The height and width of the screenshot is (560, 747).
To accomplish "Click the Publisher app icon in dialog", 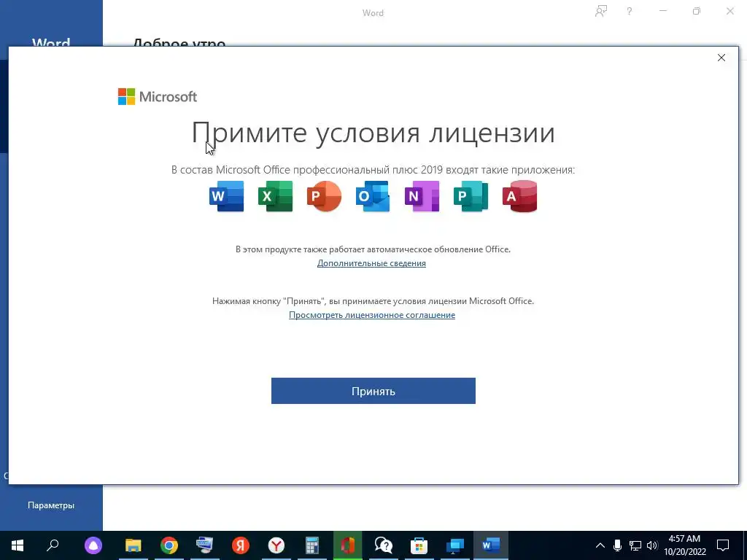I will click(471, 196).
